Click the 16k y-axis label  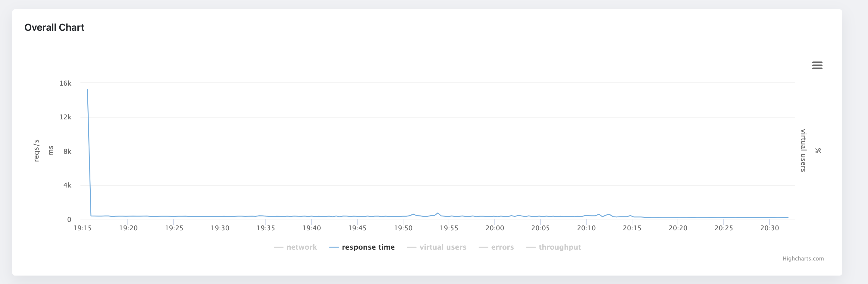pyautogui.click(x=65, y=83)
